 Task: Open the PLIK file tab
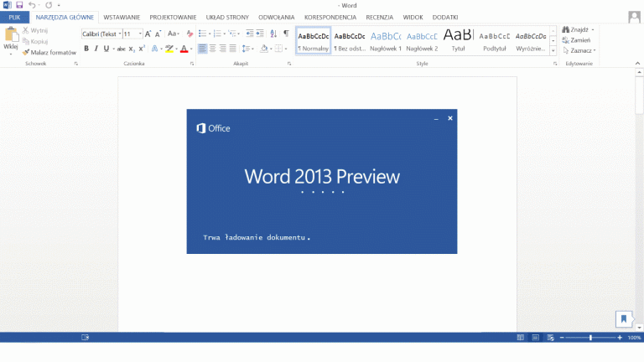point(14,18)
